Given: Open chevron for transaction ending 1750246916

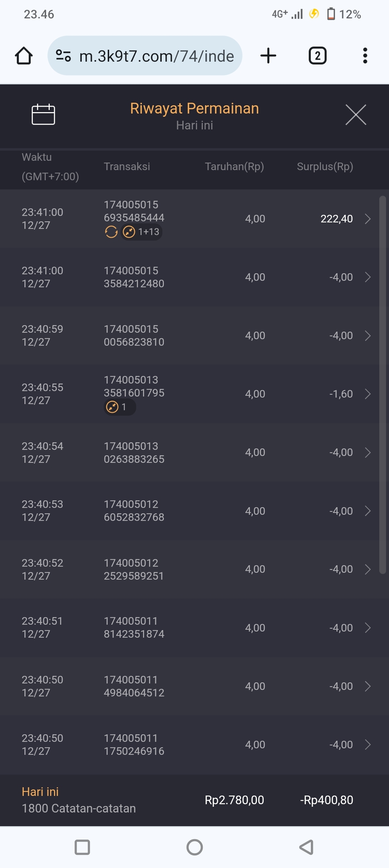Looking at the screenshot, I should (x=367, y=745).
